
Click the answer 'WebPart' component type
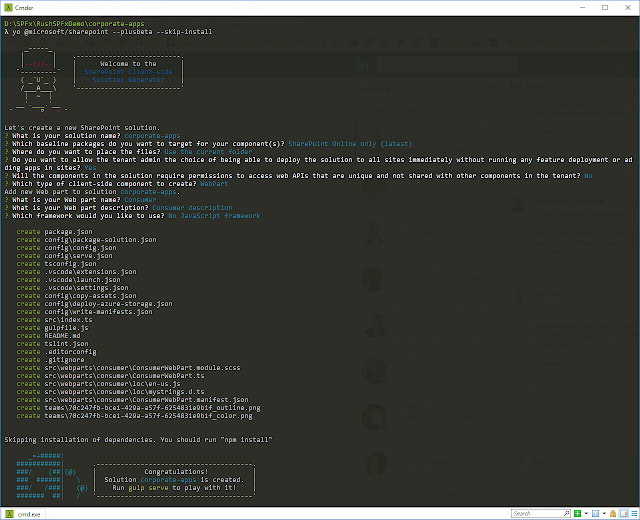coord(214,184)
